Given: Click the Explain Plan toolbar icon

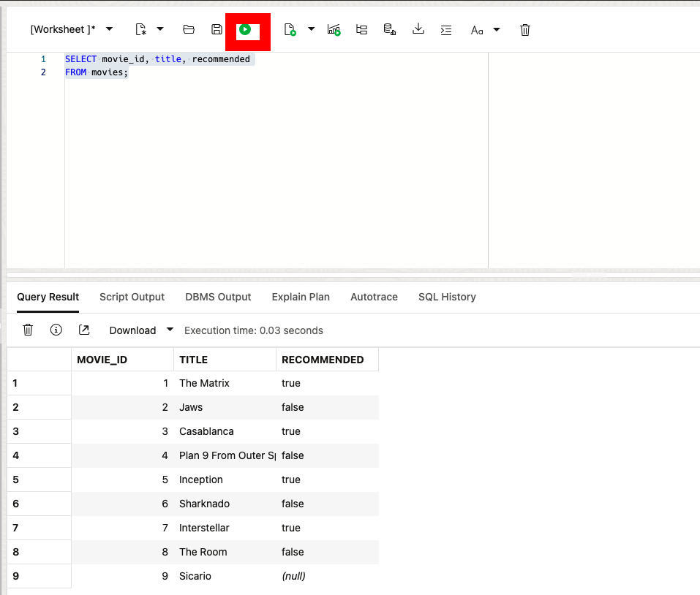Looking at the screenshot, I should [x=361, y=30].
